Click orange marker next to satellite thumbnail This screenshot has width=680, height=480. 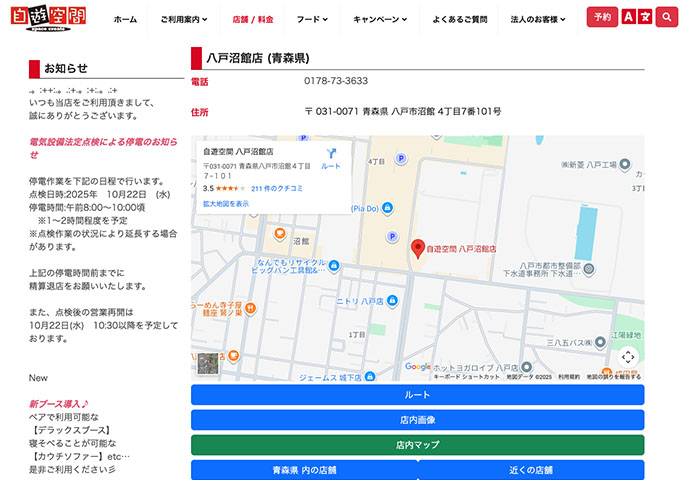coord(233,356)
